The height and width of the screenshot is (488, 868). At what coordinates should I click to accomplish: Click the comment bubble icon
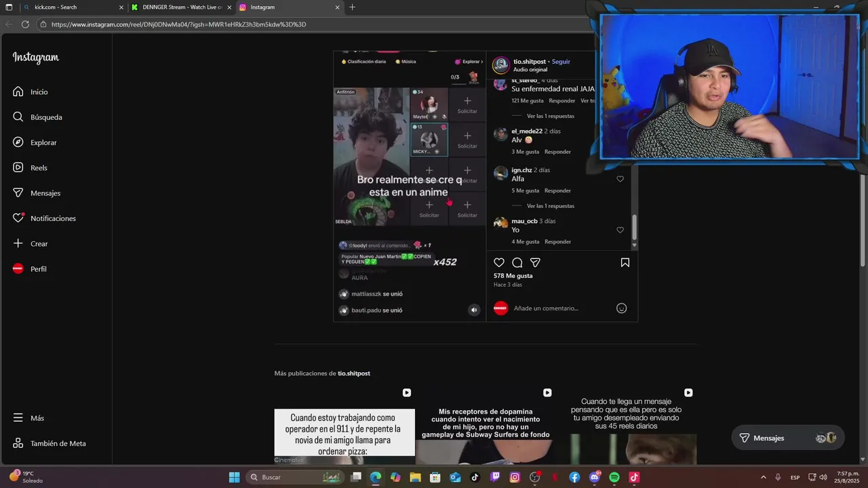(x=517, y=262)
